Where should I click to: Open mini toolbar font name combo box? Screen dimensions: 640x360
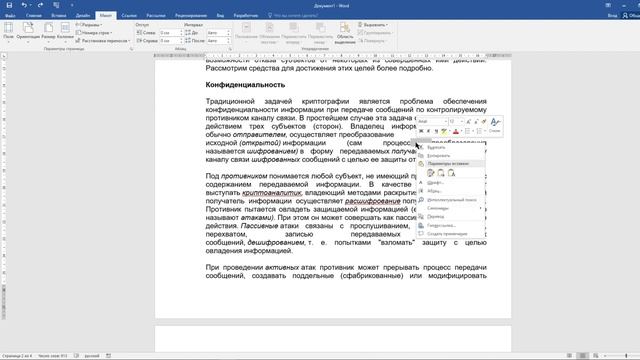[432, 122]
